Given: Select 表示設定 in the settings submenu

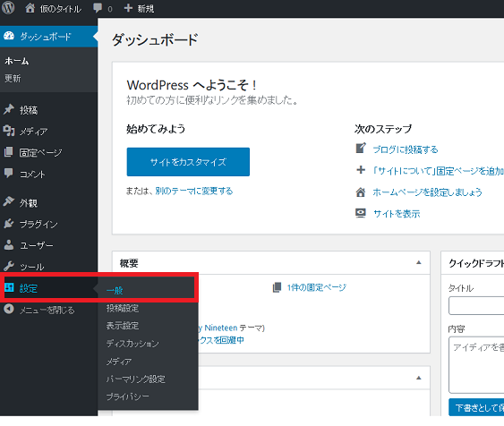Looking at the screenshot, I should 123,326.
